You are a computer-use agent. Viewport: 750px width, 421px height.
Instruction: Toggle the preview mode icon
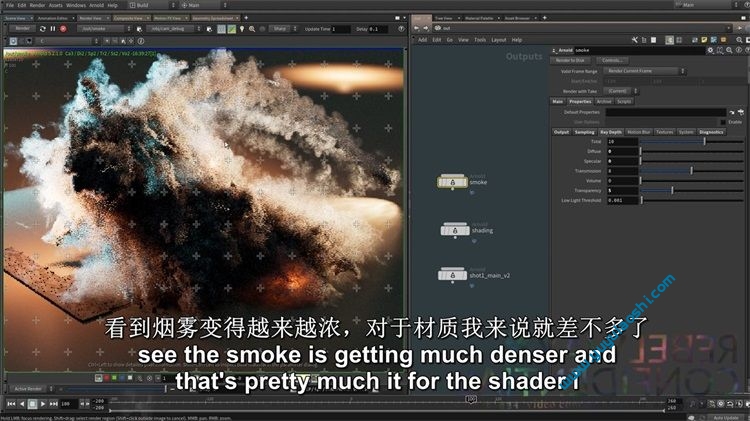(221, 29)
